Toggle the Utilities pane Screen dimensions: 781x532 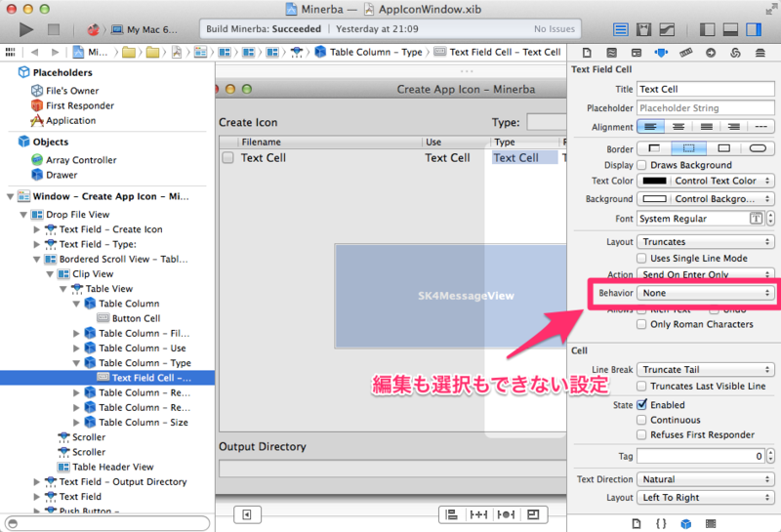click(754, 29)
